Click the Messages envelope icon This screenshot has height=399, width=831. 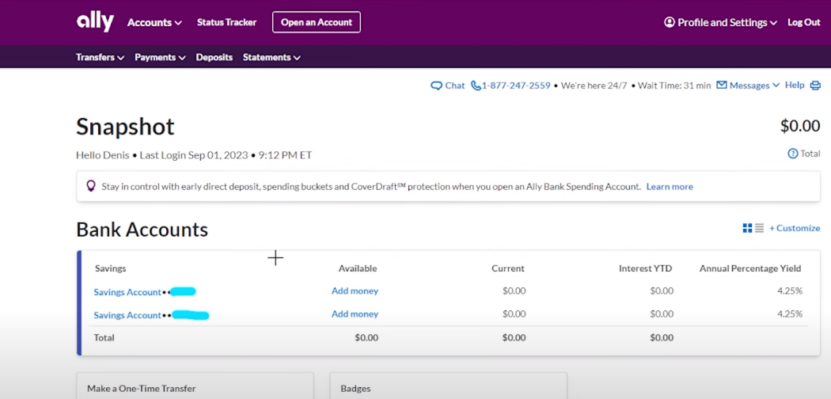pos(721,85)
